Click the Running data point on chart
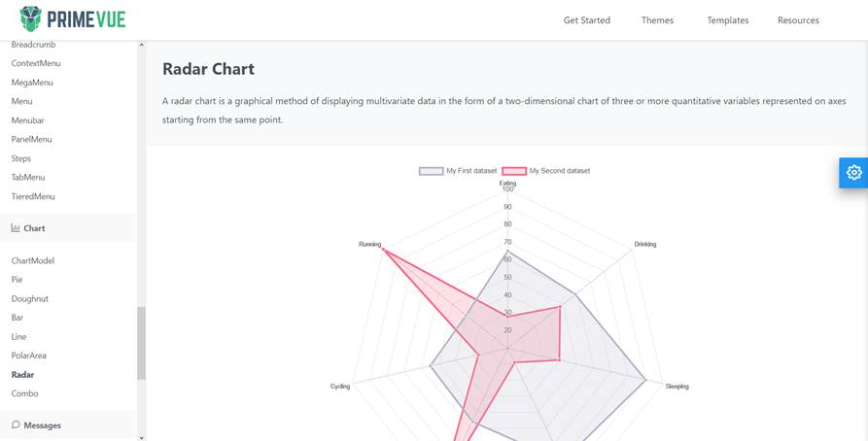 click(384, 250)
